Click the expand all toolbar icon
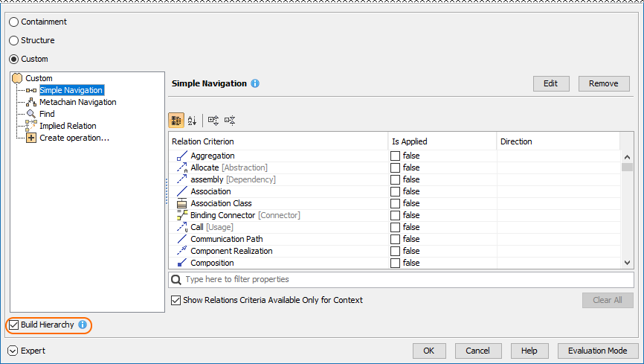The height and width of the screenshot is (364, 644). (x=213, y=120)
